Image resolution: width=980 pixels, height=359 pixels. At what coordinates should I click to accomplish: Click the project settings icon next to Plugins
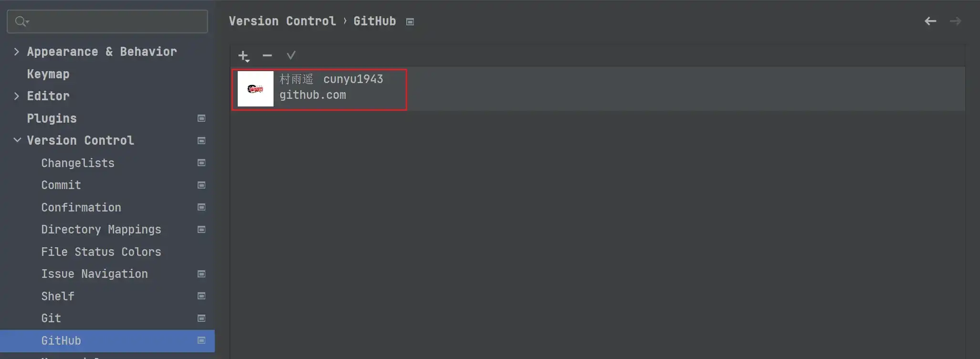(201, 118)
